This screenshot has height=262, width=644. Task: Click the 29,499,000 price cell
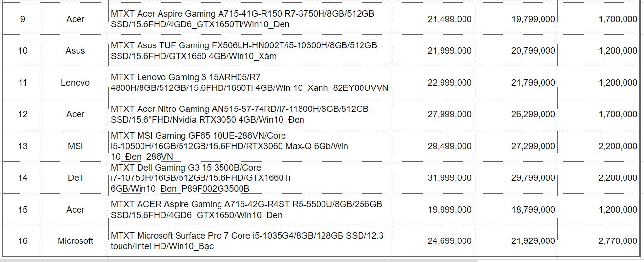pyautogui.click(x=432, y=146)
